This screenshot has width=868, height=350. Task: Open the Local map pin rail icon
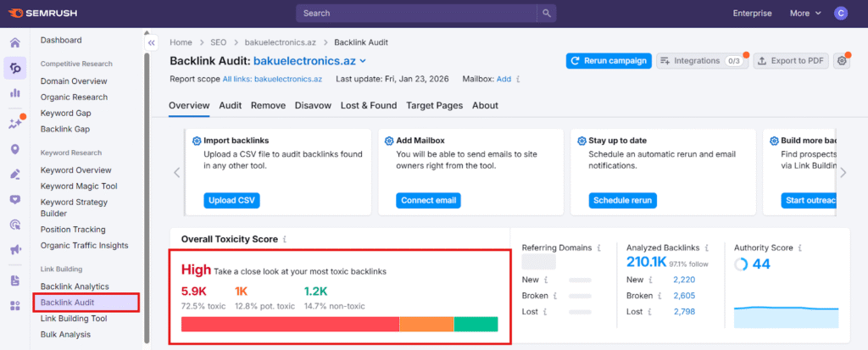(15, 149)
